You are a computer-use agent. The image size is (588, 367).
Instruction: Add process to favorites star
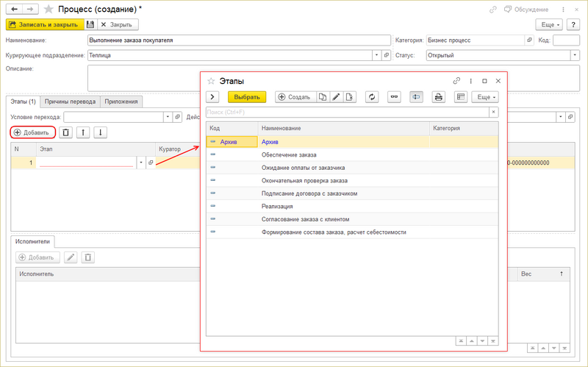click(49, 9)
